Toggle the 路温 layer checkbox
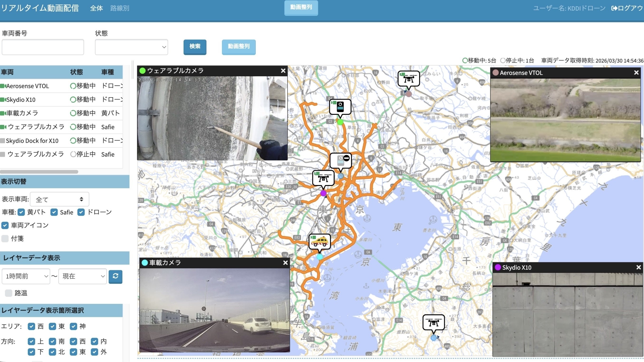The image size is (644, 362). tap(9, 293)
